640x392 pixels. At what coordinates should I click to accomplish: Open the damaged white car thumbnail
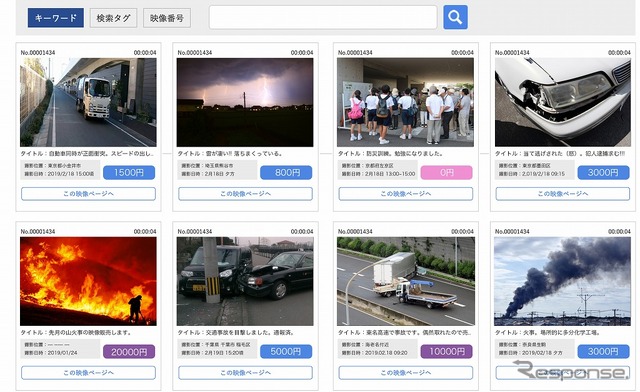tap(562, 102)
